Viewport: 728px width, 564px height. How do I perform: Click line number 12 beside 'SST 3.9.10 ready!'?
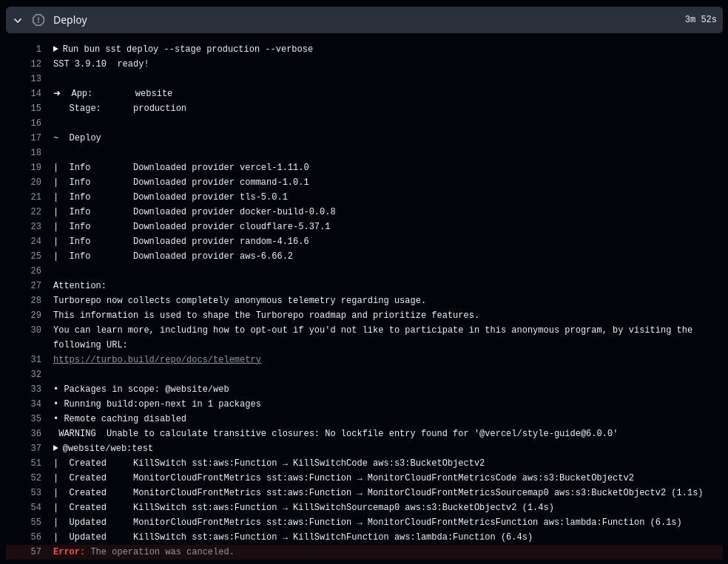[36, 64]
